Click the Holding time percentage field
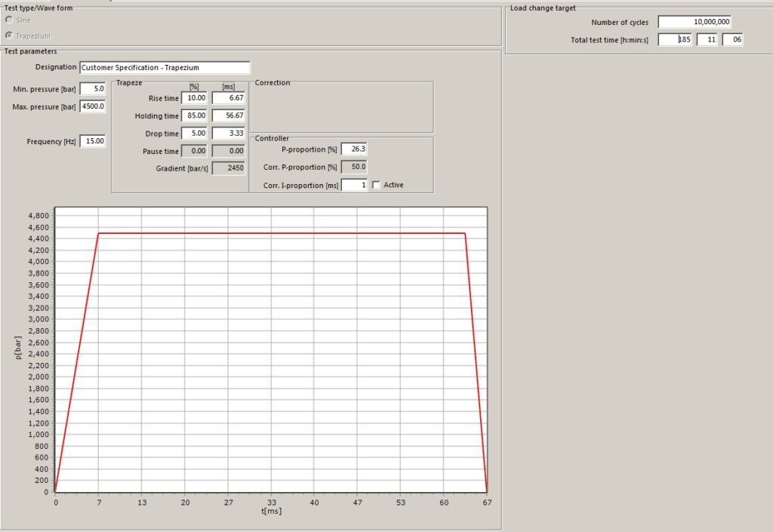Image resolution: width=773 pixels, height=532 pixels. pyautogui.click(x=196, y=115)
